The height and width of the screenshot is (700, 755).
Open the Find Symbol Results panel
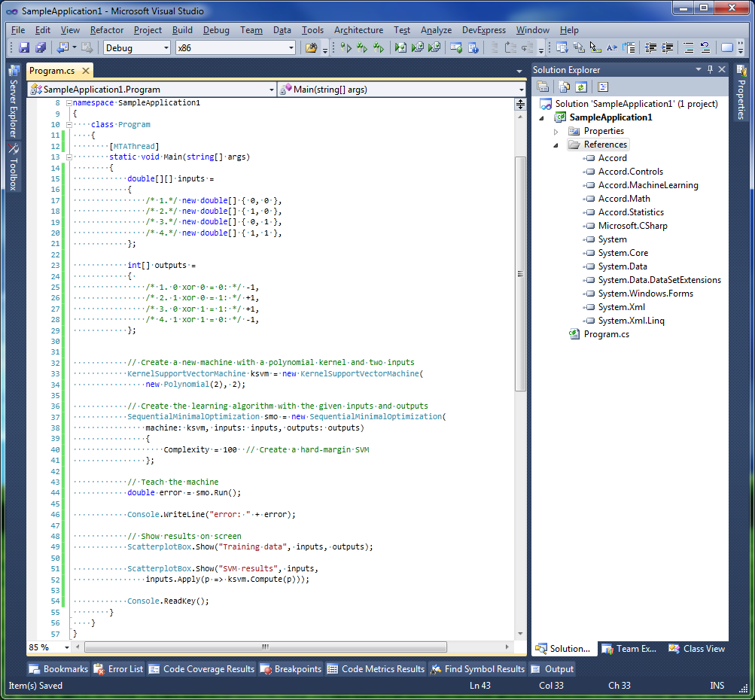coord(477,668)
